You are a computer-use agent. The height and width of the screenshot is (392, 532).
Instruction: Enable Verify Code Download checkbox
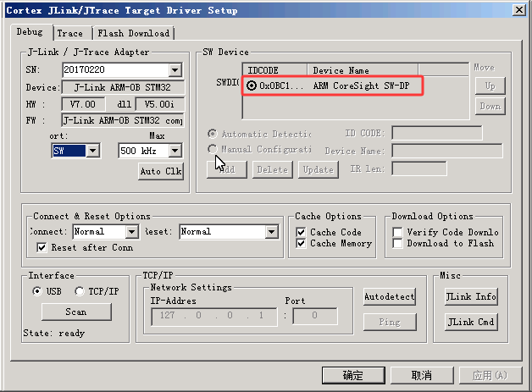click(x=397, y=232)
